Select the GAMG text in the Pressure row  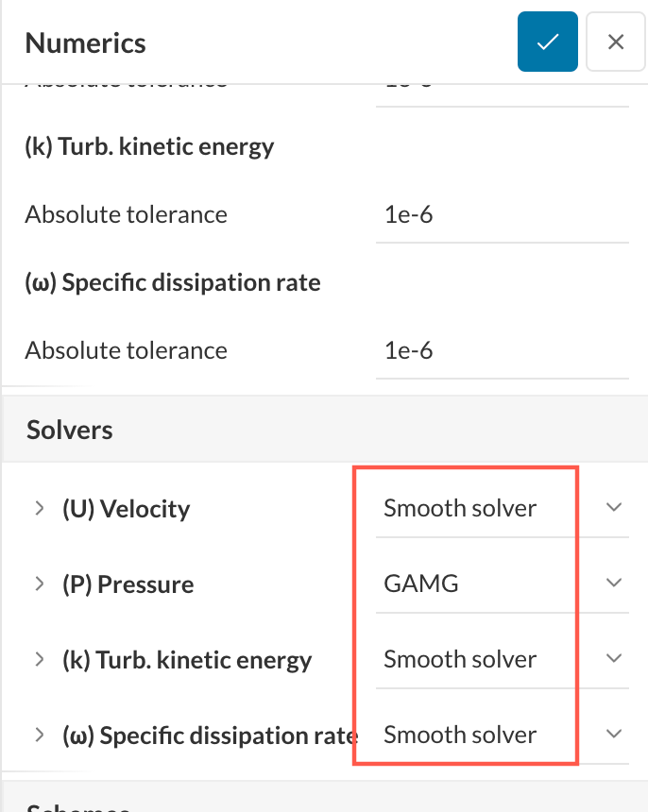(421, 583)
